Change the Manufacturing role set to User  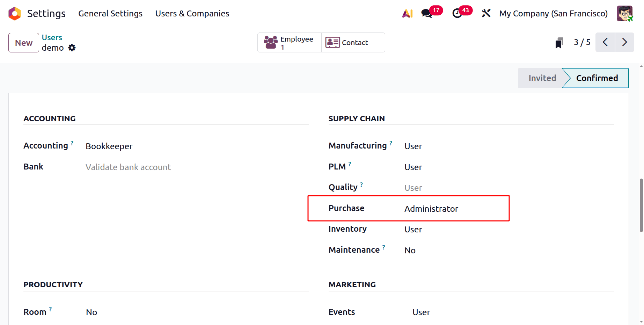(x=413, y=146)
